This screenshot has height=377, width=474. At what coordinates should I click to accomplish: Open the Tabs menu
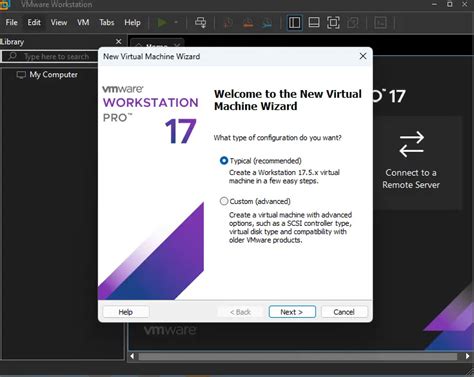click(107, 23)
